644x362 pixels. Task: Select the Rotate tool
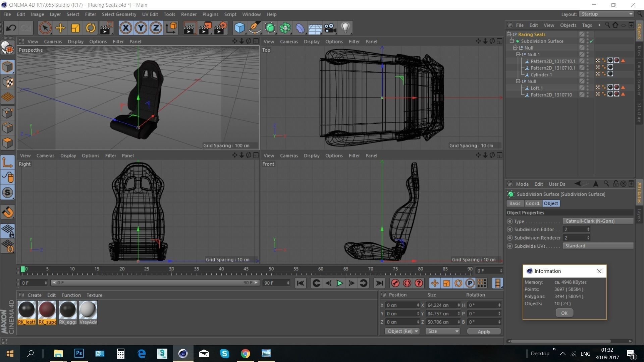click(x=91, y=28)
